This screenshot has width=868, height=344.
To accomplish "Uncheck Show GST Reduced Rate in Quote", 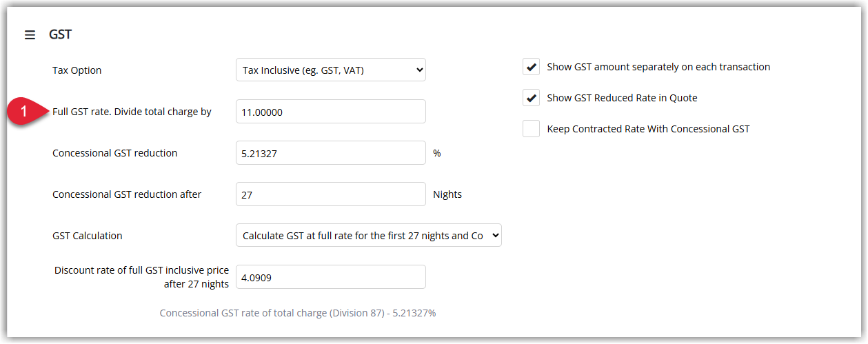I will [531, 98].
